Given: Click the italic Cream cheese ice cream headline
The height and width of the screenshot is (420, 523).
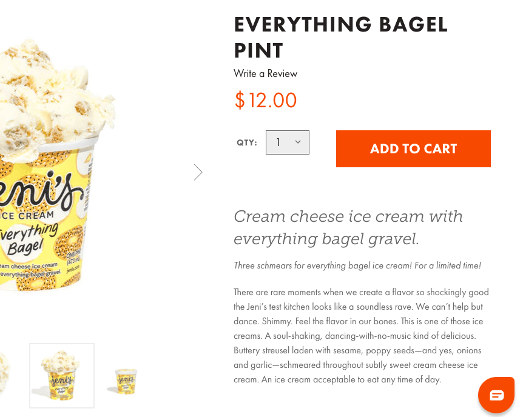Looking at the screenshot, I should tap(348, 227).
